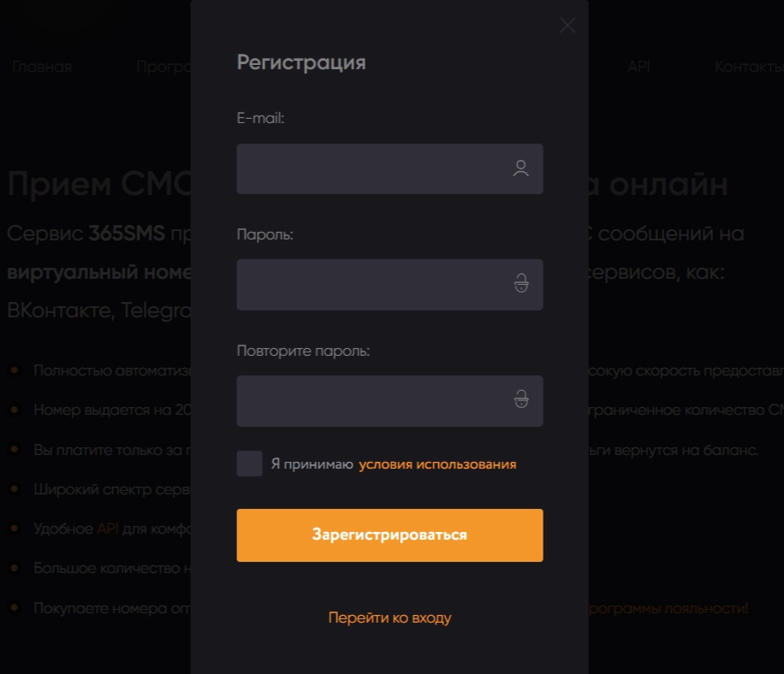Image resolution: width=784 pixels, height=674 pixels.
Task: Click the user icon in the E-mail field
Action: [x=520, y=168]
